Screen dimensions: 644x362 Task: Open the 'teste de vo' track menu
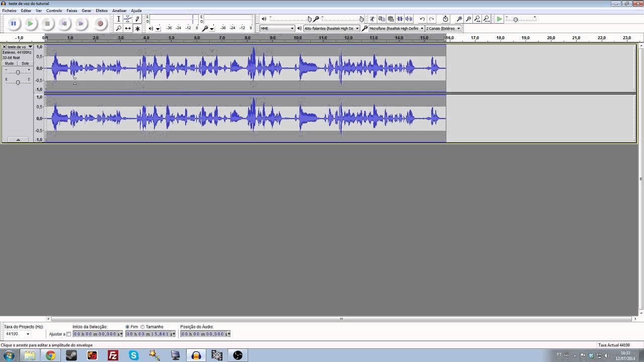20,47
